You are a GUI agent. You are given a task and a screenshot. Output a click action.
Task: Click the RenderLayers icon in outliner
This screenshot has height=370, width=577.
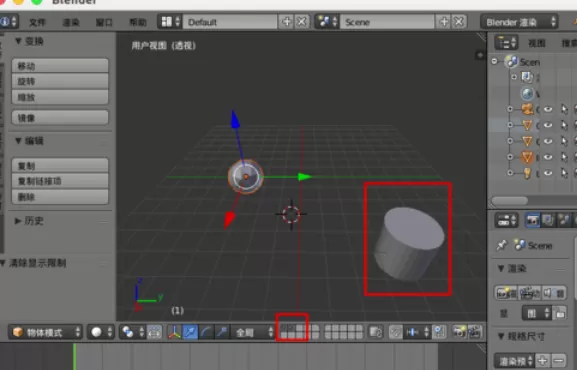[x=527, y=77]
